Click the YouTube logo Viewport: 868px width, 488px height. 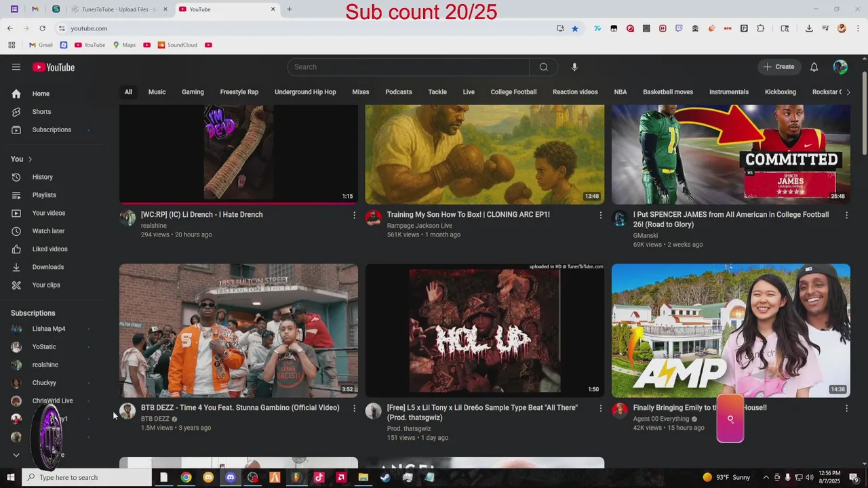[x=54, y=67]
